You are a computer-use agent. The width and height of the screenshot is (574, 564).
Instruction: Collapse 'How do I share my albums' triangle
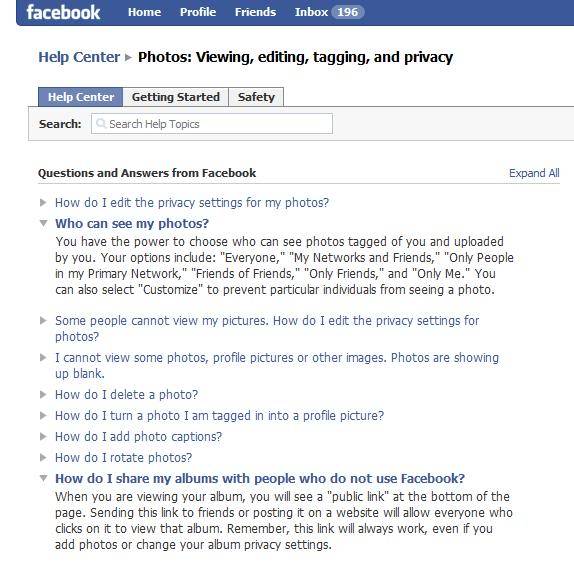pos(43,478)
